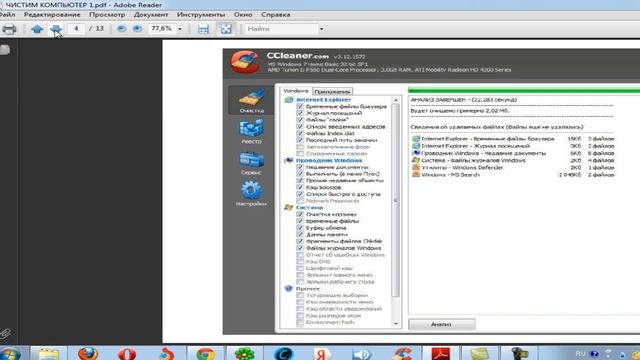Open ICQ green flower taskbar icon
The width and height of the screenshot is (640, 360).
(x=244, y=353)
